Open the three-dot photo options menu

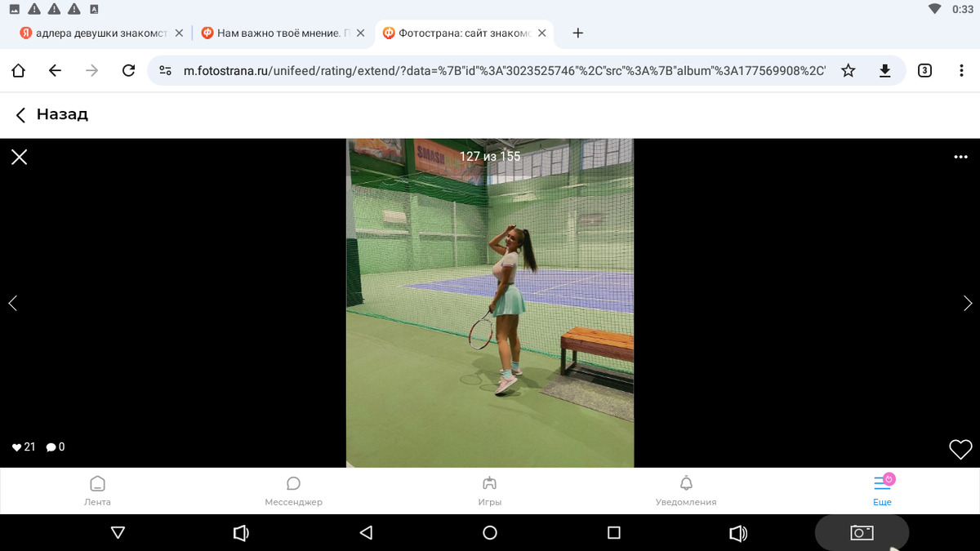[x=960, y=157]
